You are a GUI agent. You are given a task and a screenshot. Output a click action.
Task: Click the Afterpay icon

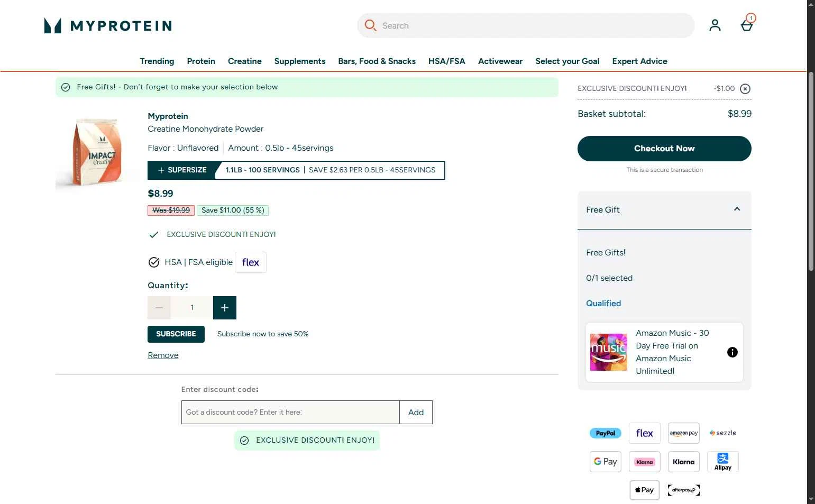[x=684, y=490]
